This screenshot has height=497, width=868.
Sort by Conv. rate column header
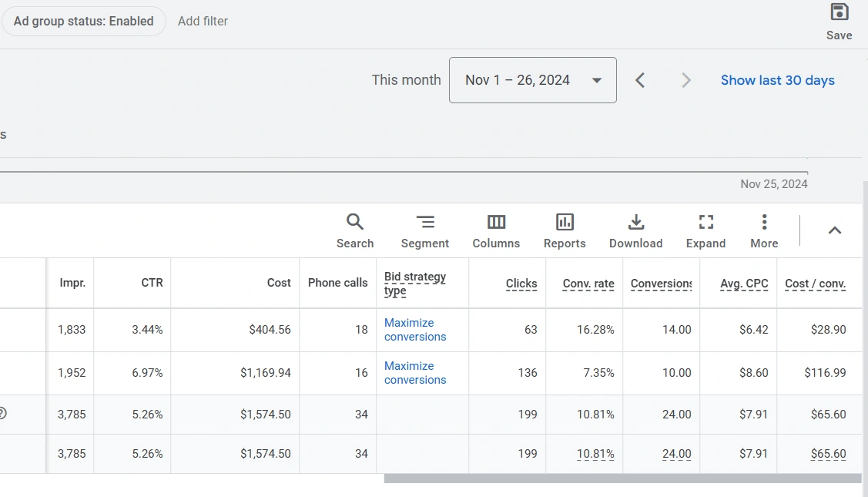[588, 284]
